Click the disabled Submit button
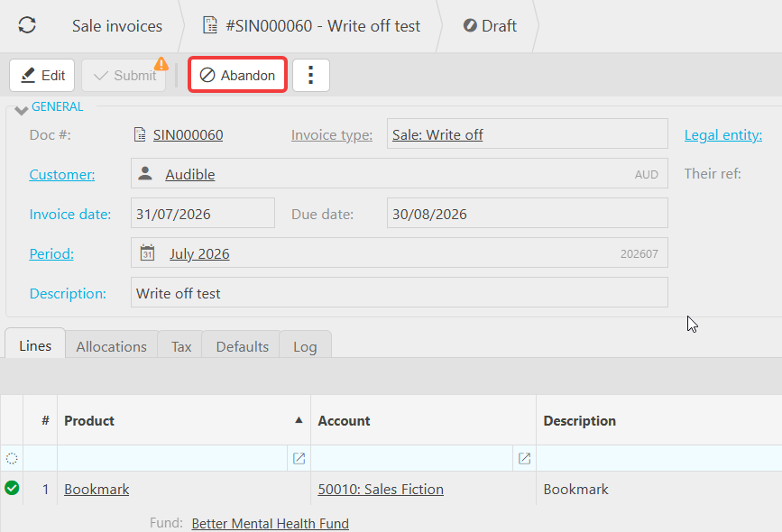This screenshot has height=532, width=782. [x=124, y=75]
